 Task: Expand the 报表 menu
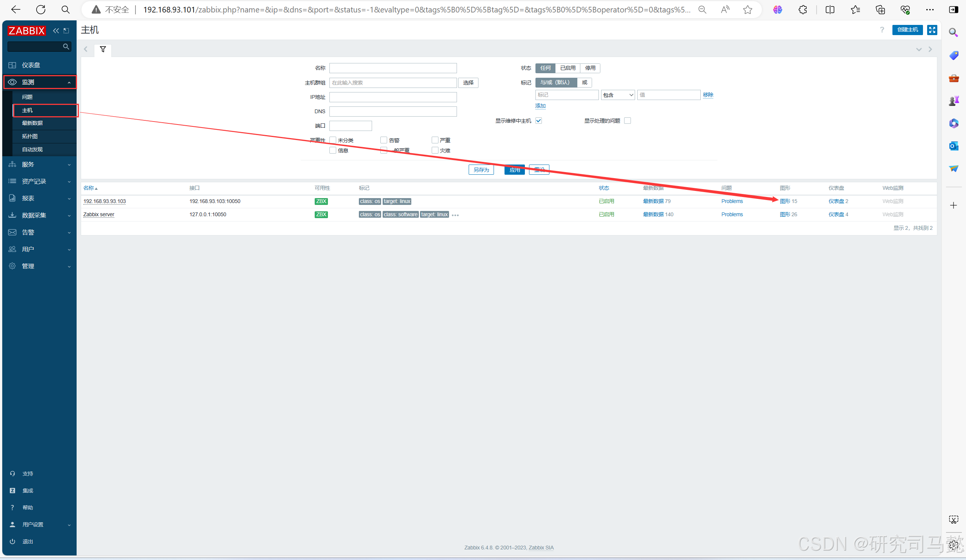coord(40,198)
